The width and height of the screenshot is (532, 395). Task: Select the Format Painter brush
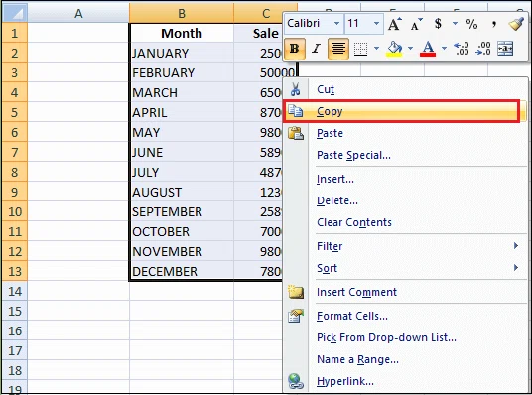tap(516, 24)
